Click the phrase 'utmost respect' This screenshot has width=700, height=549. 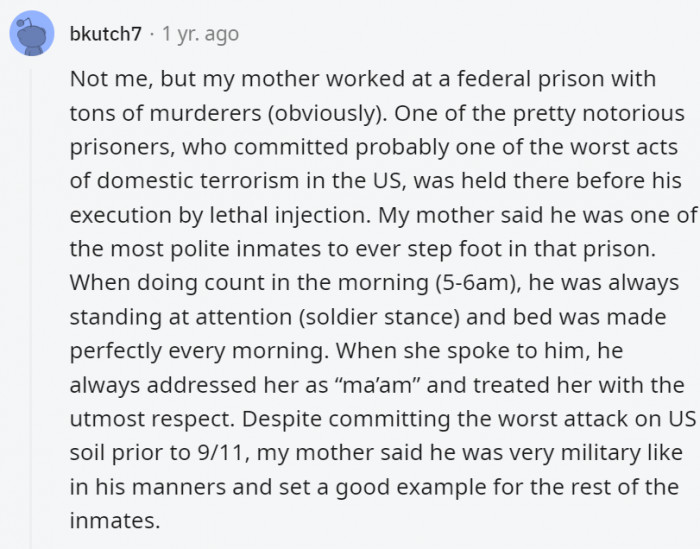(152, 420)
